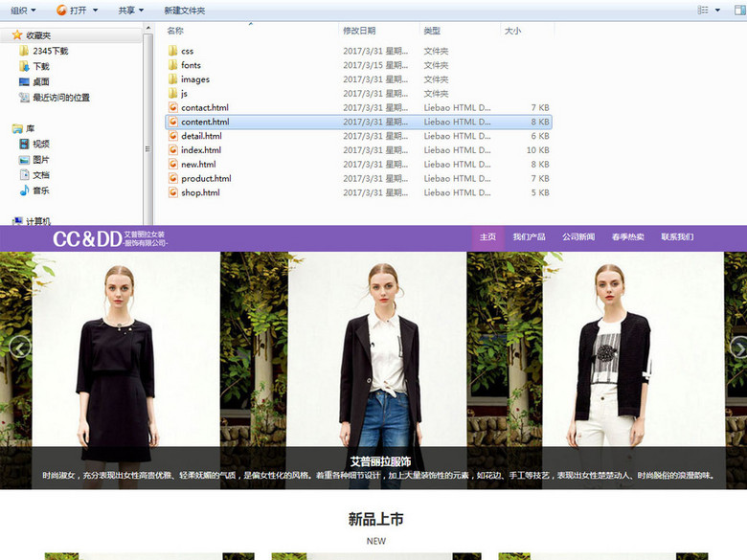The image size is (747, 560).
Task: Toggle the preview pane icon
Action: click(x=740, y=10)
